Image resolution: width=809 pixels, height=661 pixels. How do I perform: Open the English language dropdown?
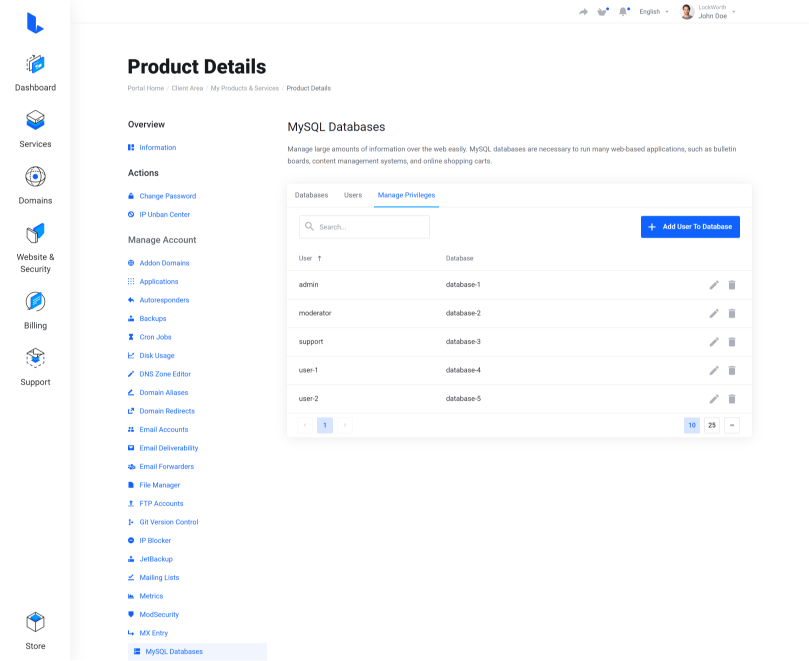tap(653, 12)
